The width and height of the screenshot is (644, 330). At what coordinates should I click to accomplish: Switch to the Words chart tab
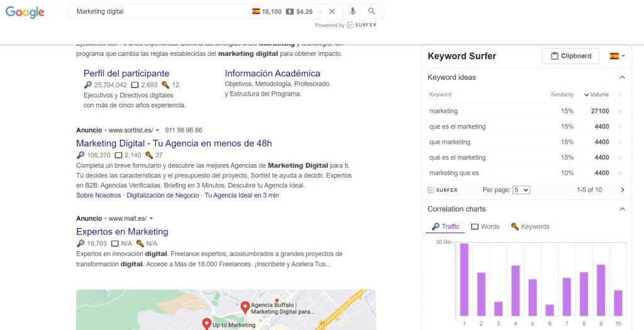[485, 226]
